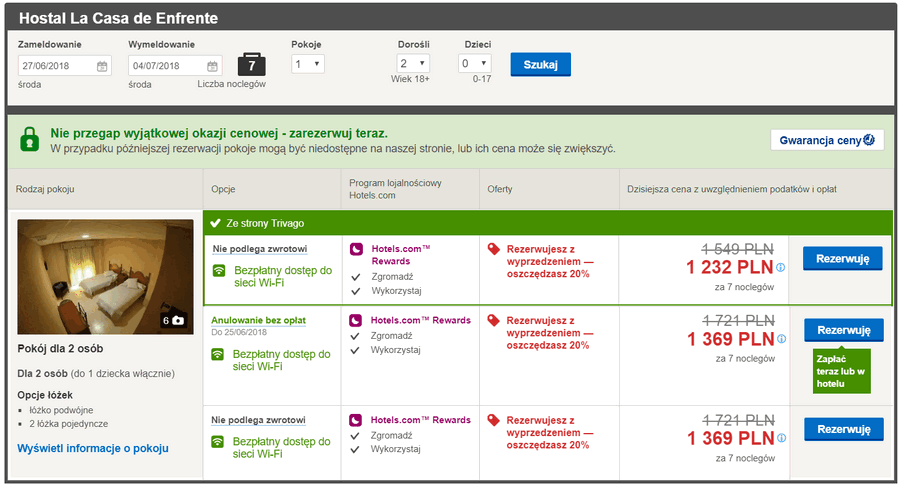Click the red tag icon in first offer
900x488 pixels.
(x=494, y=249)
